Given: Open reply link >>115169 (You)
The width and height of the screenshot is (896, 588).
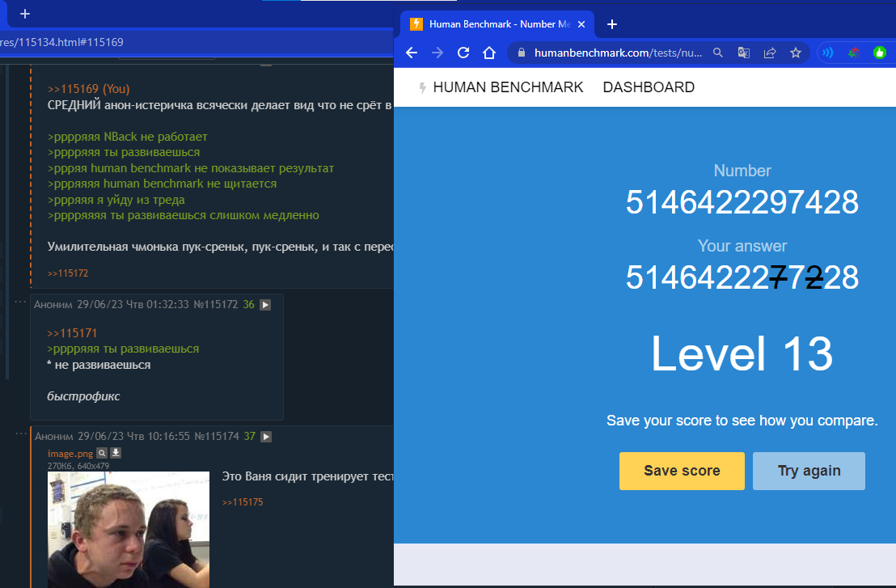Looking at the screenshot, I should 89,89.
